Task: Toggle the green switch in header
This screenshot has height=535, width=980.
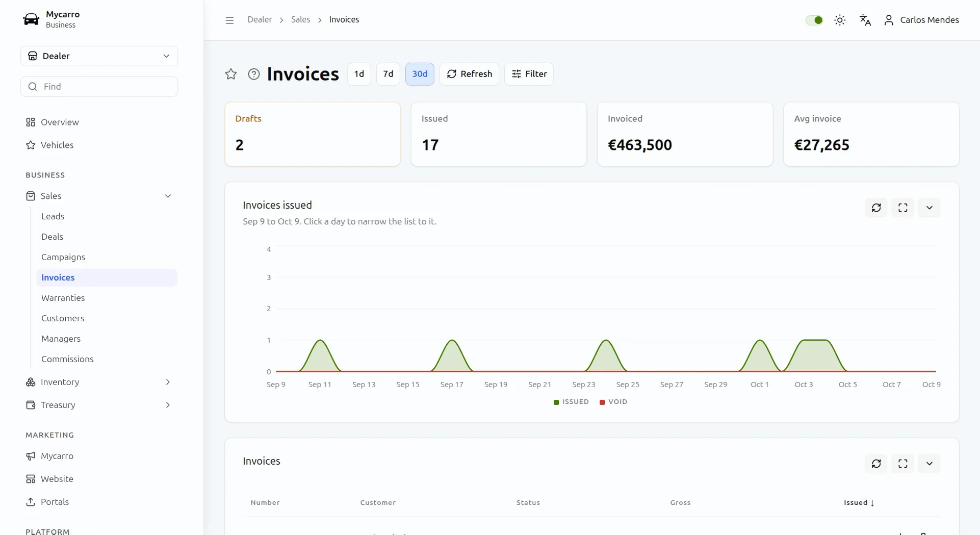Action: tap(814, 20)
